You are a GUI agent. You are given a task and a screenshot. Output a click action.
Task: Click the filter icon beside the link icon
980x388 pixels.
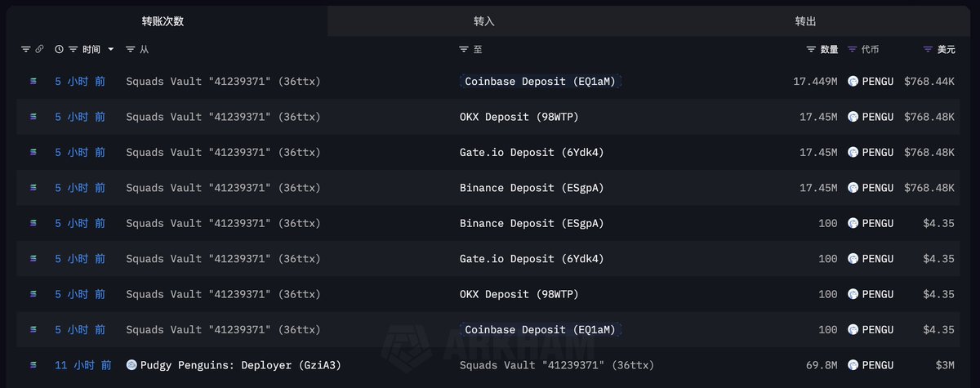pos(25,49)
